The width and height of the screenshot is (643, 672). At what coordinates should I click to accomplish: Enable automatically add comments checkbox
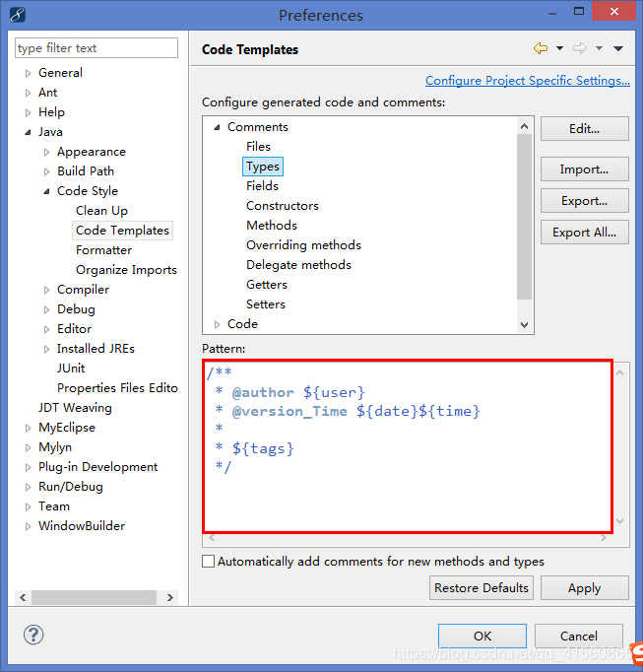click(x=208, y=562)
